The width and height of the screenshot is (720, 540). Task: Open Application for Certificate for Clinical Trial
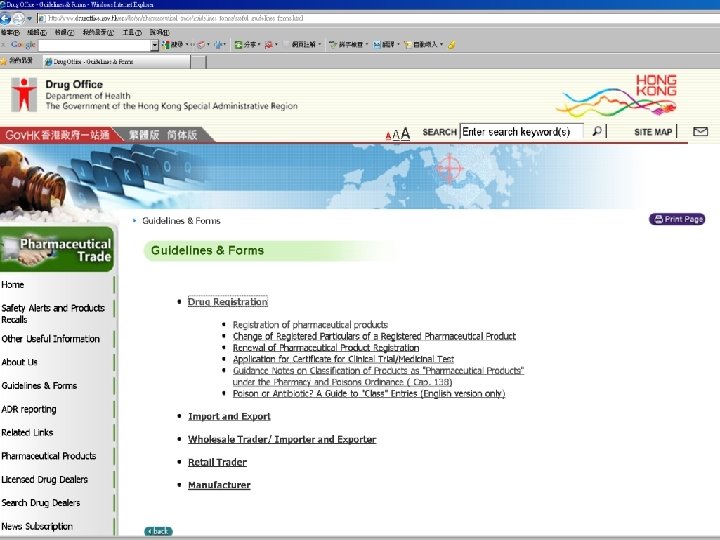[343, 359]
